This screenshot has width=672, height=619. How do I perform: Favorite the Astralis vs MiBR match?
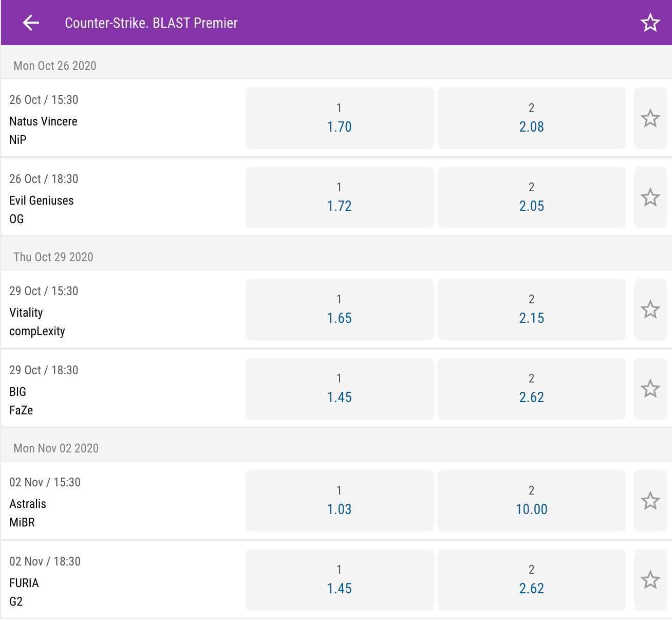click(650, 501)
